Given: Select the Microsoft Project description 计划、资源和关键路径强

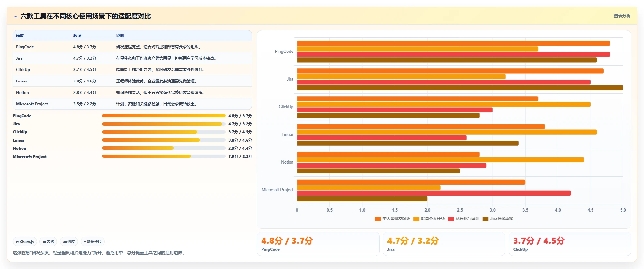Looking at the screenshot, I should click(x=157, y=104).
